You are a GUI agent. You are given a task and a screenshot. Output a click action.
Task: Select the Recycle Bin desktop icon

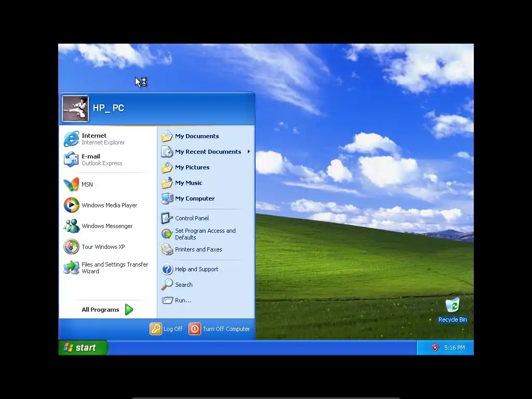point(453,305)
